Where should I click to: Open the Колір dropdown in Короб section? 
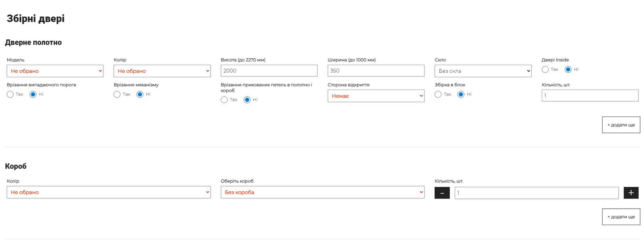tap(108, 193)
